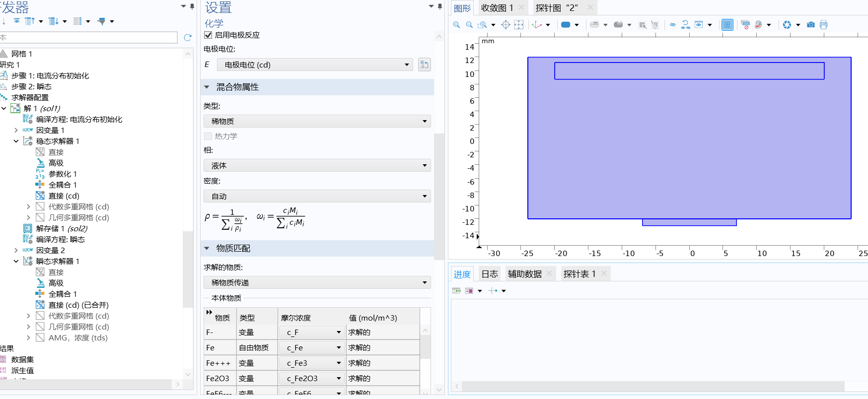Click the zoom extents icon
The height and width of the screenshot is (399, 868).
click(518, 25)
